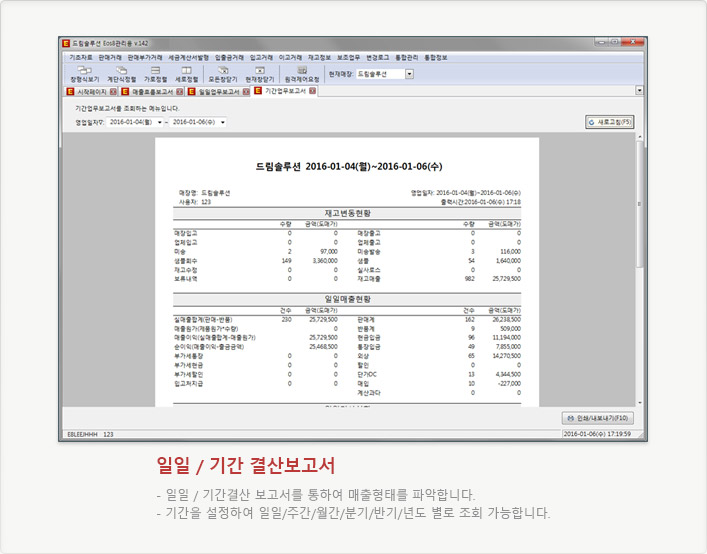Click the status bar time 2016-01-06(수) 17:19:59
707x554 pixels.
coord(597,434)
